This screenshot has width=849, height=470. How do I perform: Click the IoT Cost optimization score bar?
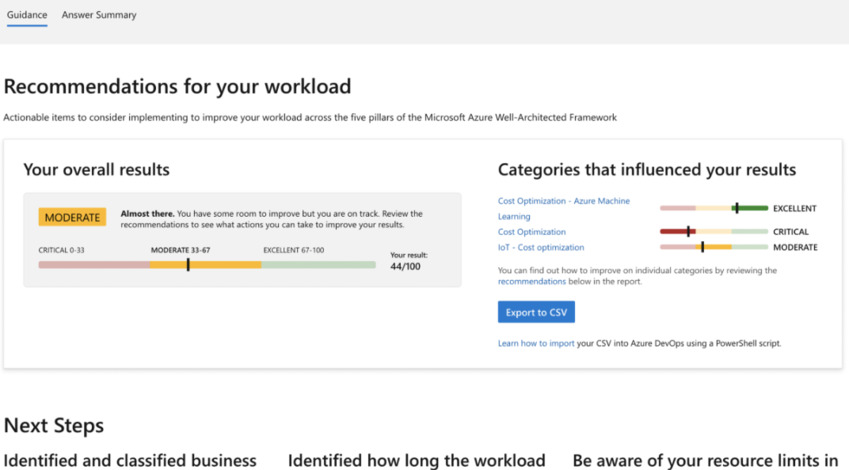[714, 247]
